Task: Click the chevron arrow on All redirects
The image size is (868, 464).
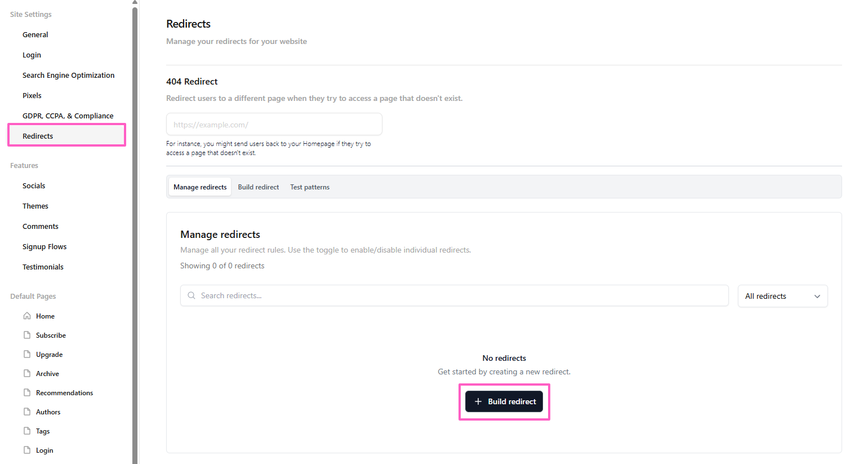Action: tap(817, 297)
